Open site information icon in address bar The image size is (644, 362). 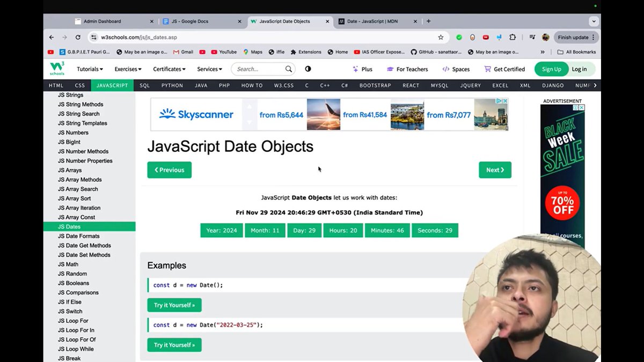click(x=94, y=38)
